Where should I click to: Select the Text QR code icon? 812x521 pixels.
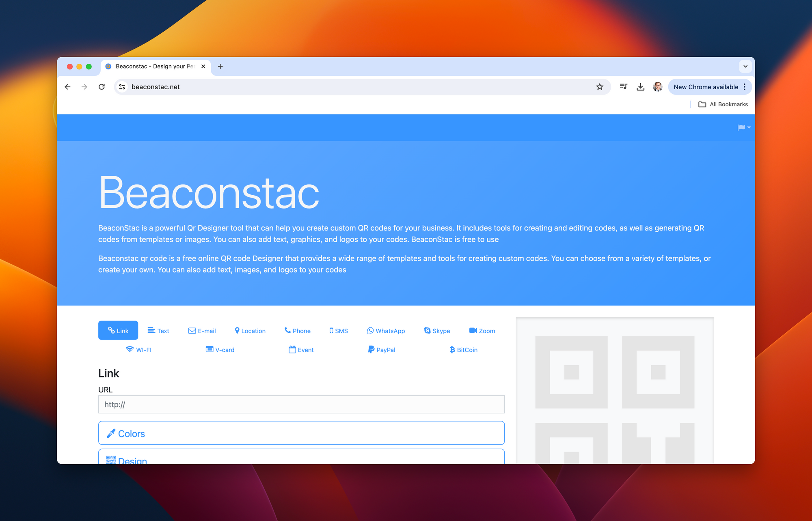pyautogui.click(x=159, y=331)
